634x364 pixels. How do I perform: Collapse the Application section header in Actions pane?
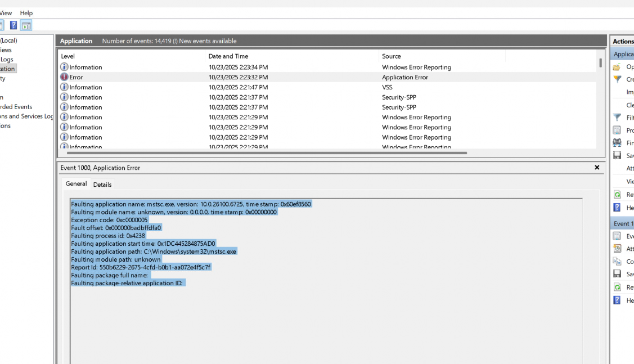point(622,54)
